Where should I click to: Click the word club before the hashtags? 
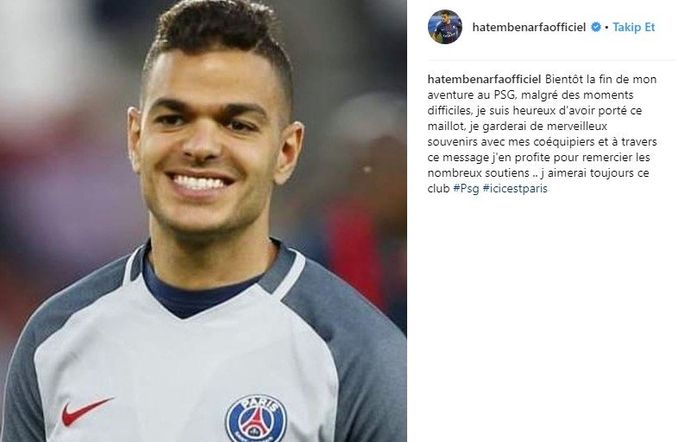(x=438, y=189)
